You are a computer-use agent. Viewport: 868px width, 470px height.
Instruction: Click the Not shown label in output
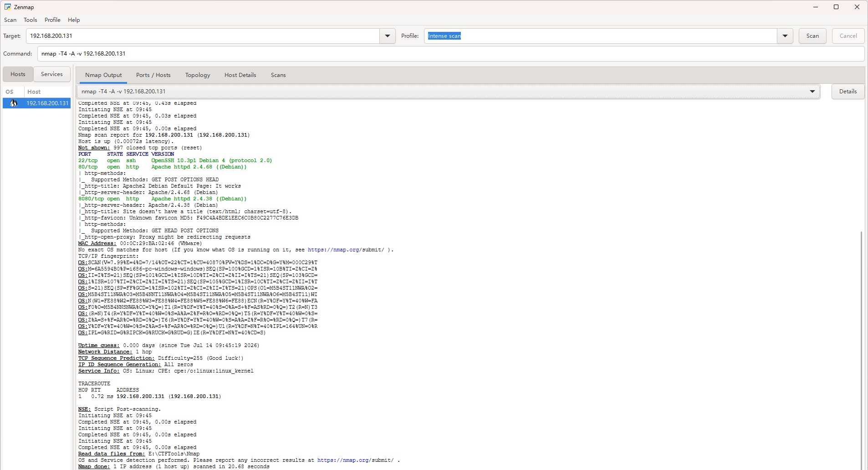coord(94,148)
